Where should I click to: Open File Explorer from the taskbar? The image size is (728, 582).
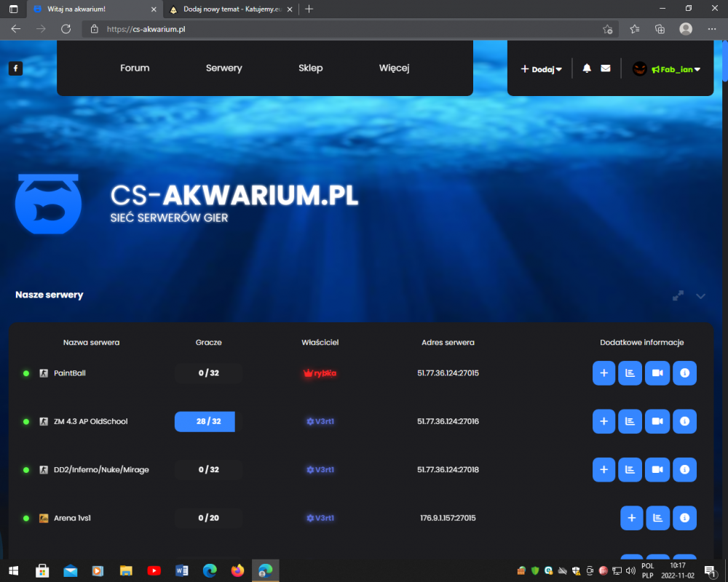pyautogui.click(x=126, y=570)
